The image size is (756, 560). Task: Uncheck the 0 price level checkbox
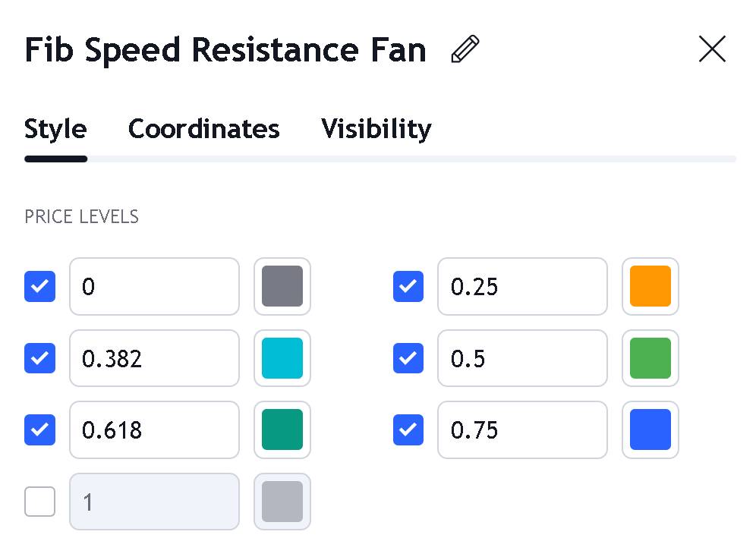coord(40,287)
